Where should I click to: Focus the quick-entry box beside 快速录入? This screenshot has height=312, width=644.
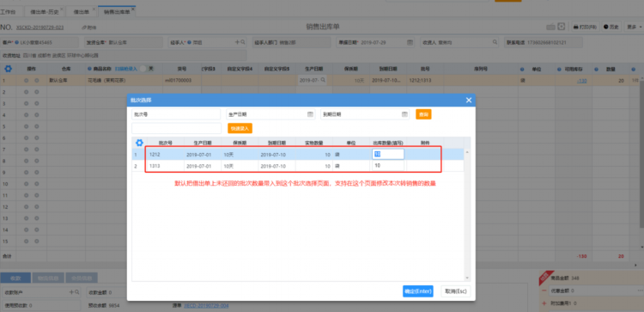pos(177,128)
